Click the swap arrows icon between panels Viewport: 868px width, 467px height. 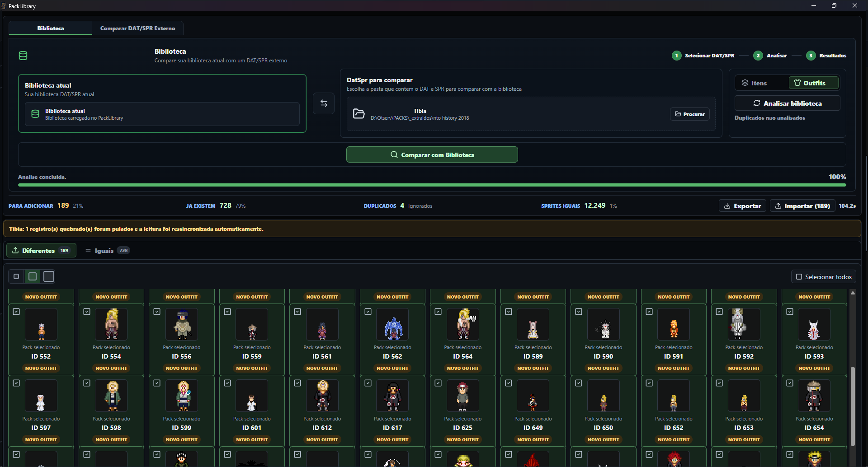pos(324,103)
